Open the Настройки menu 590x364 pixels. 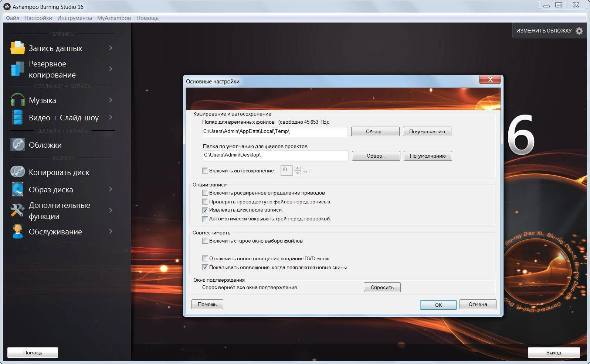[x=38, y=18]
